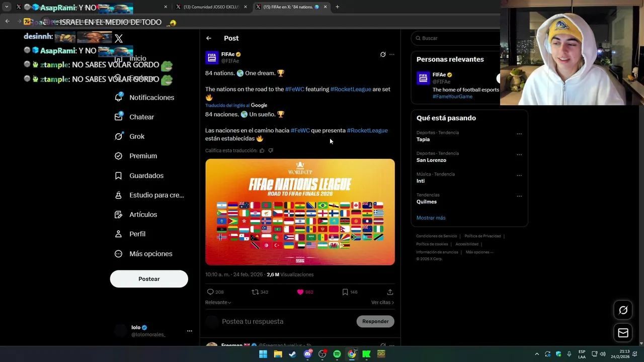Click the FIFAe avatar on the post
Viewport: 644px width, 362px height.
[212, 57]
